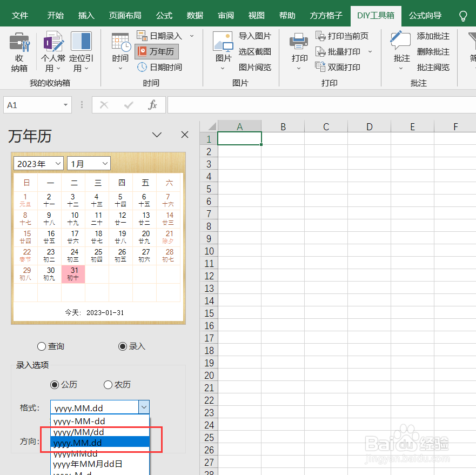The image size is (476, 475).
Task: Click the 时间 calendar-clock icon
Action: pos(121,42)
